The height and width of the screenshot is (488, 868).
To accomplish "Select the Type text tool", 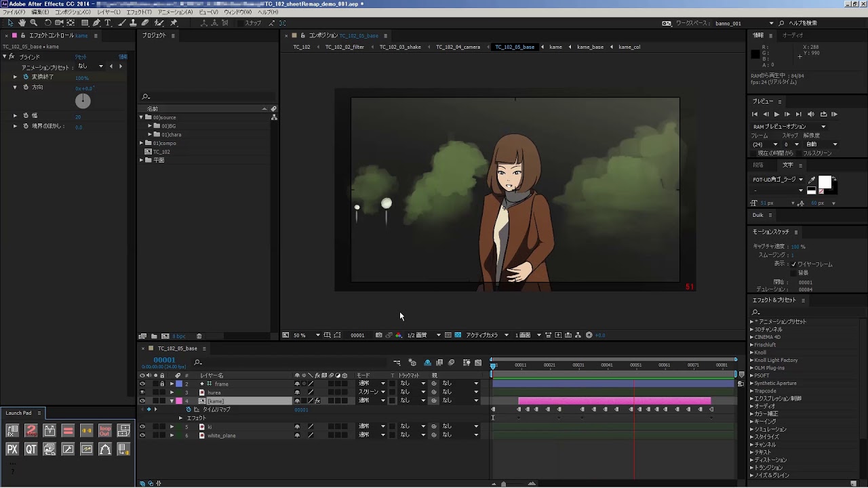I will click(107, 22).
